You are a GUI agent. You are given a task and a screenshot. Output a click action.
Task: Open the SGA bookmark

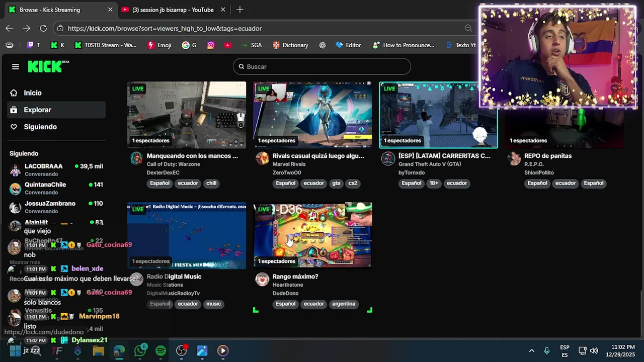point(251,45)
